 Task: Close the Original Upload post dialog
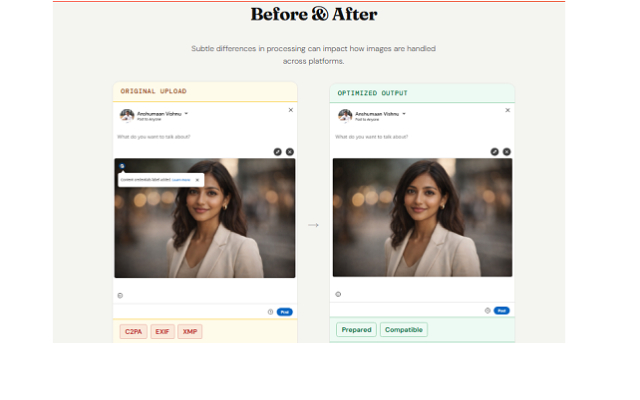click(291, 110)
